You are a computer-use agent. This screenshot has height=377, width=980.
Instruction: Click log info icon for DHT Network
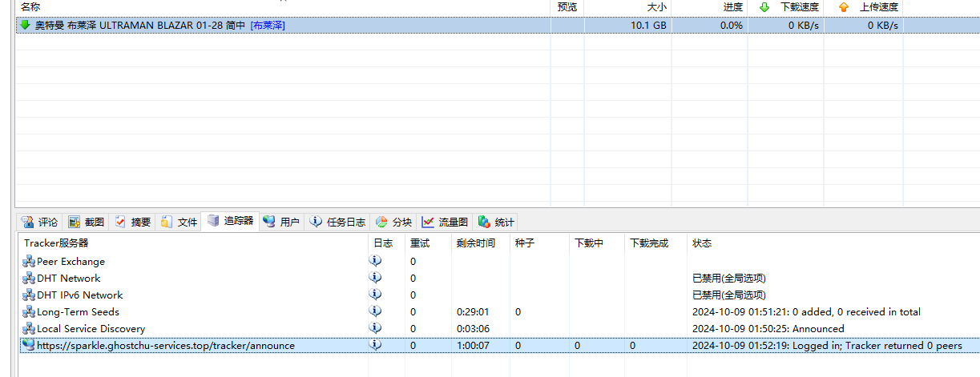375,278
